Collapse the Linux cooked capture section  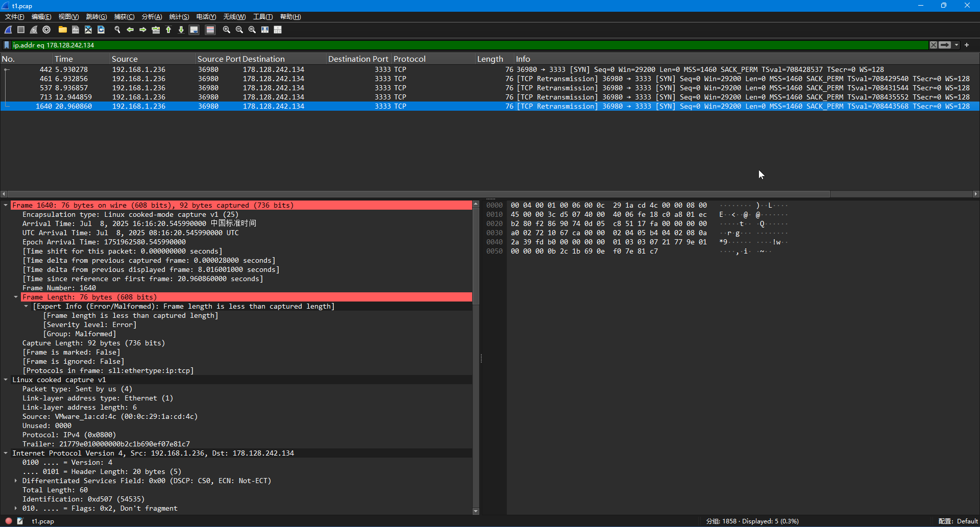[x=6, y=380]
